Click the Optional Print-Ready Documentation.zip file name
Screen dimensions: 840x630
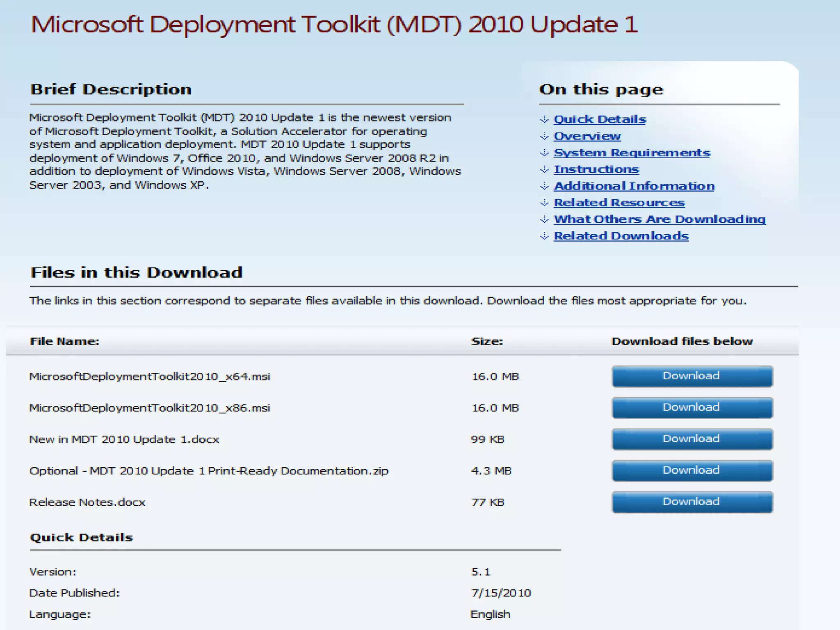(x=209, y=471)
